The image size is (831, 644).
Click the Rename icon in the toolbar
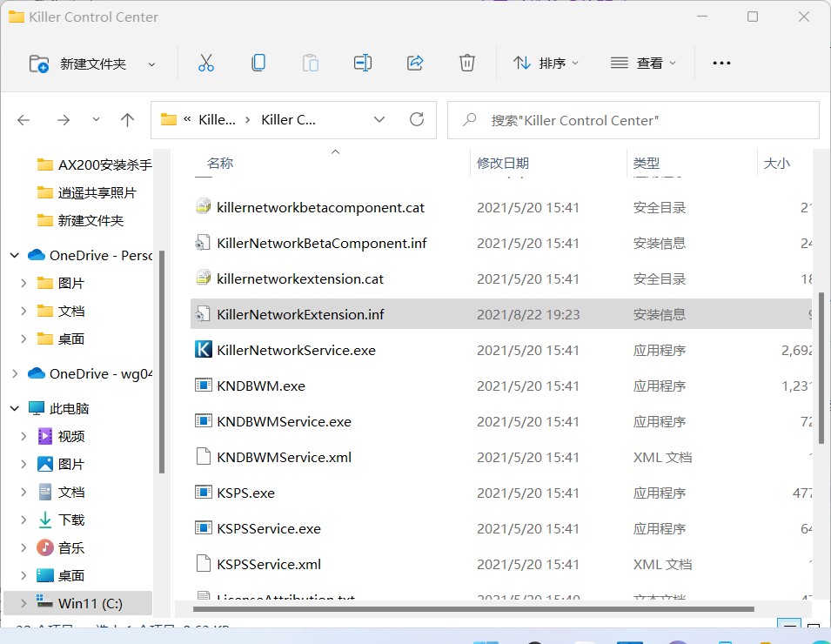click(x=363, y=63)
